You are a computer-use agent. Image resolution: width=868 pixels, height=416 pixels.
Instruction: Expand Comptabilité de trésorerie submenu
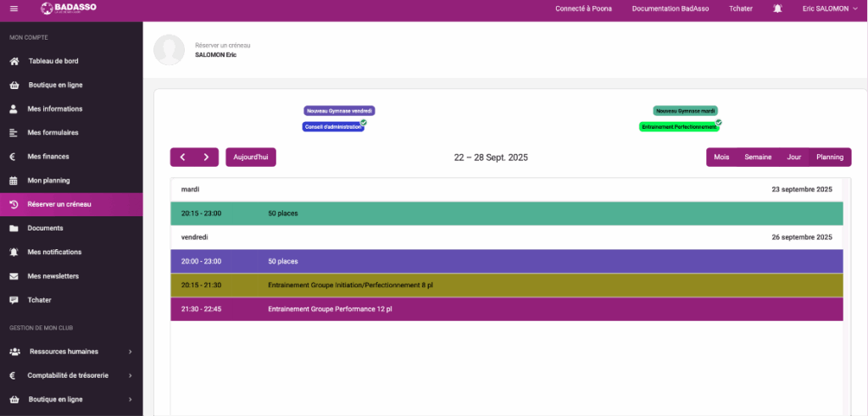coord(130,375)
